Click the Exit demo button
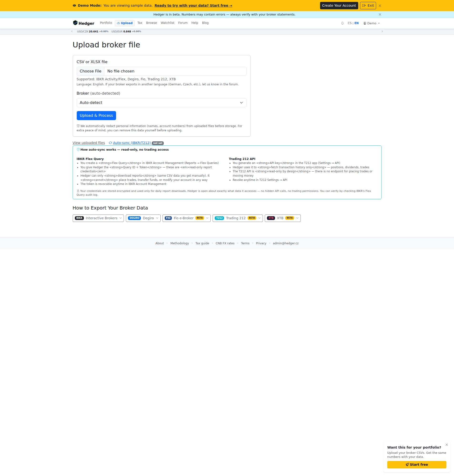The height and width of the screenshot is (476, 454). click(368, 5)
